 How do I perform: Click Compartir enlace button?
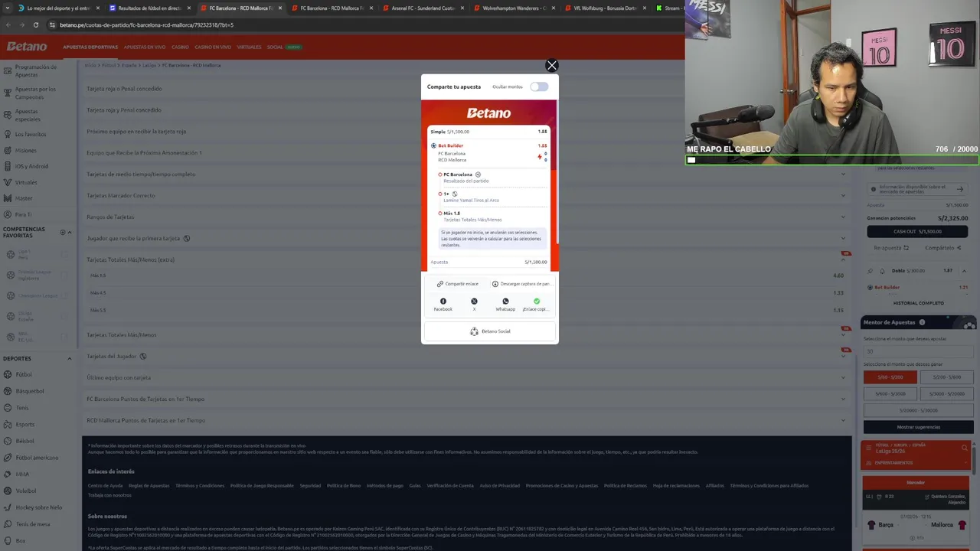tap(457, 284)
